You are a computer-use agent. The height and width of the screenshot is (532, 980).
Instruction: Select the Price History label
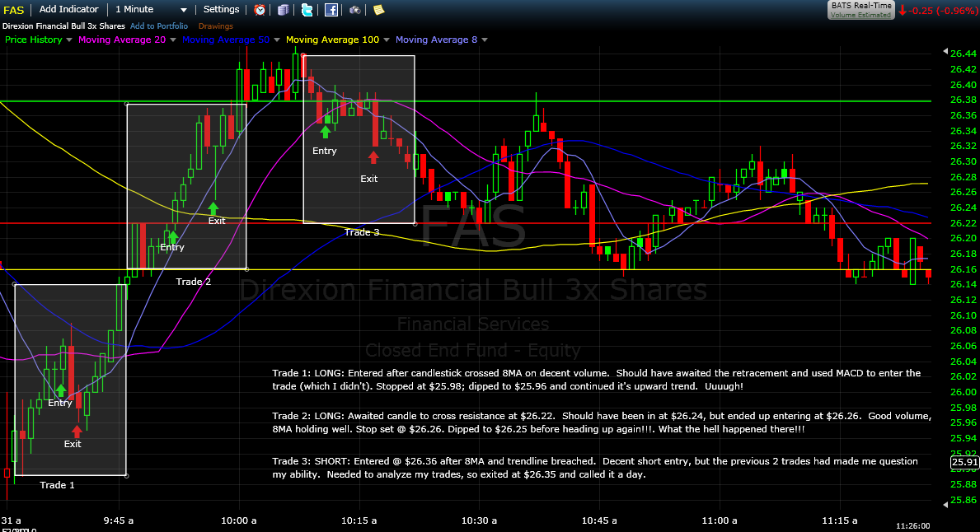34,40
